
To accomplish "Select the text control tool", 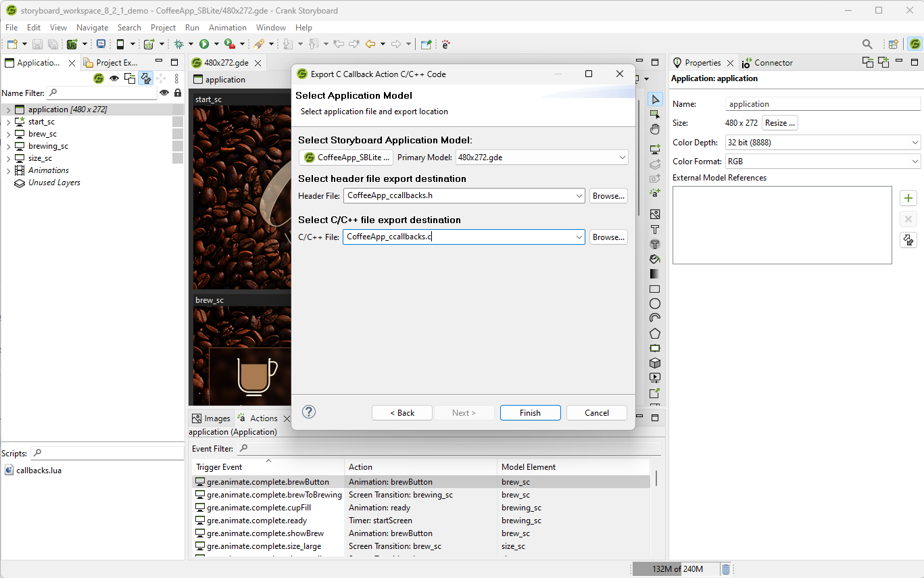I will (655, 229).
